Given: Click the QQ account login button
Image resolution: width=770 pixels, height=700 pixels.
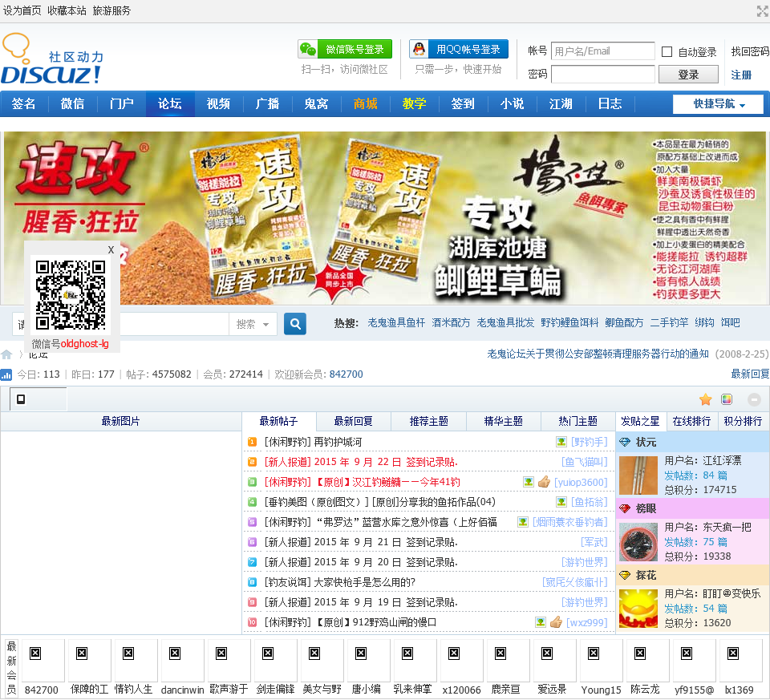Looking at the screenshot, I should [x=459, y=49].
